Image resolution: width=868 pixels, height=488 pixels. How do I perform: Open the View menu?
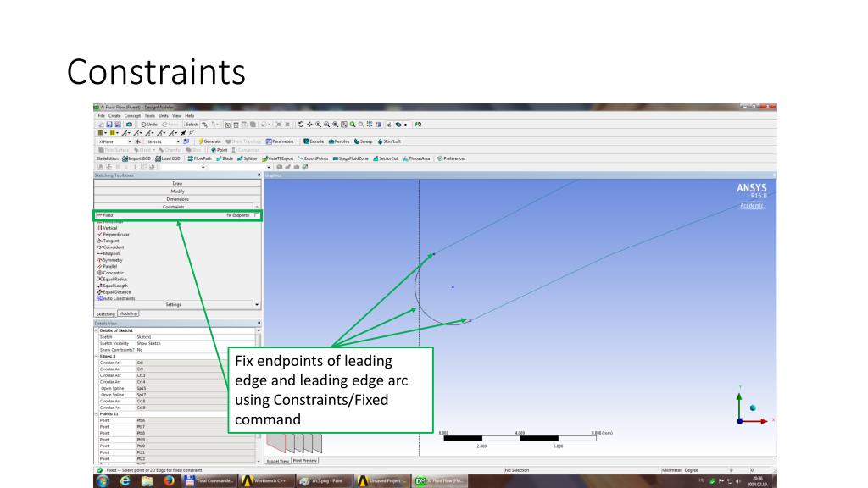176,116
